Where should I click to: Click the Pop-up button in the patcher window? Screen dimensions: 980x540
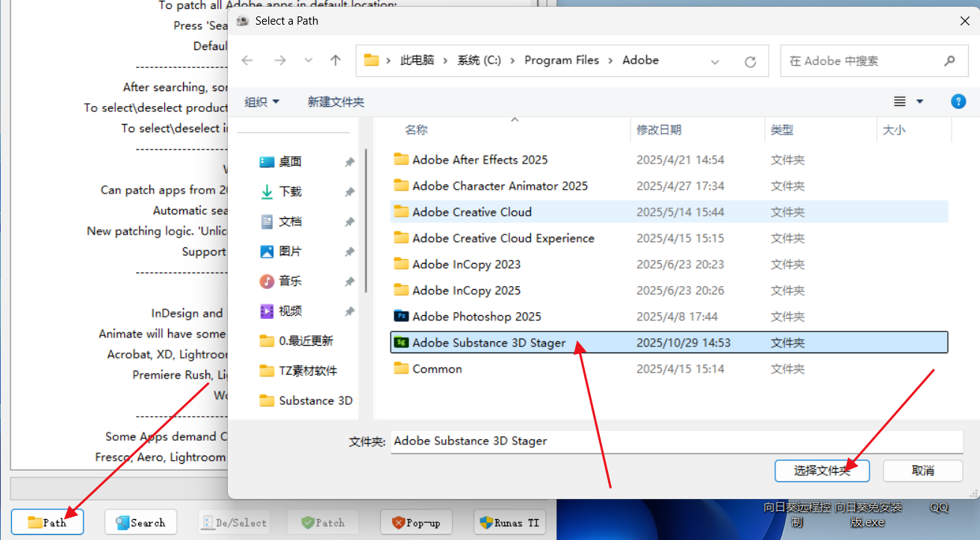(416, 522)
